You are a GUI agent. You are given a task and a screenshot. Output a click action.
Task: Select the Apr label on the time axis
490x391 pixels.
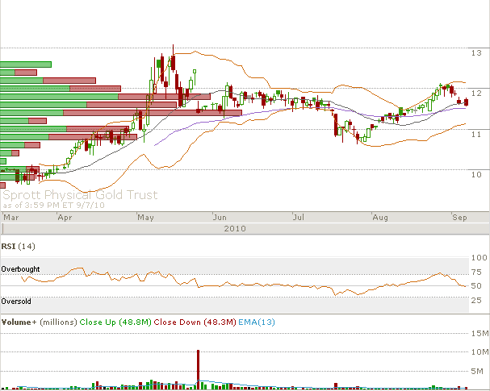(65, 217)
